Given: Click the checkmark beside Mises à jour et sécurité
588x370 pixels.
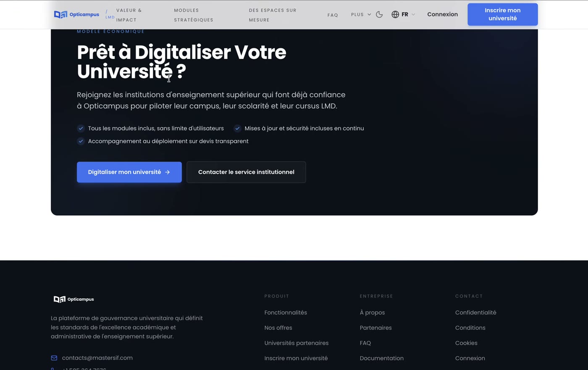Looking at the screenshot, I should (x=237, y=128).
